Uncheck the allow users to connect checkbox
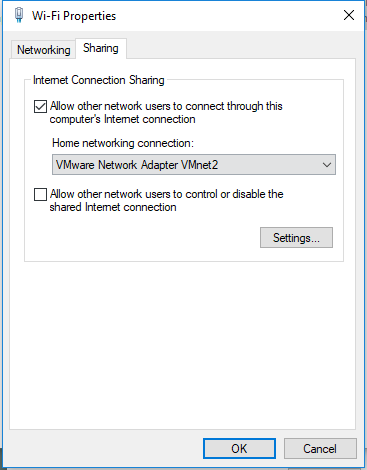The height and width of the screenshot is (470, 367). 40,107
